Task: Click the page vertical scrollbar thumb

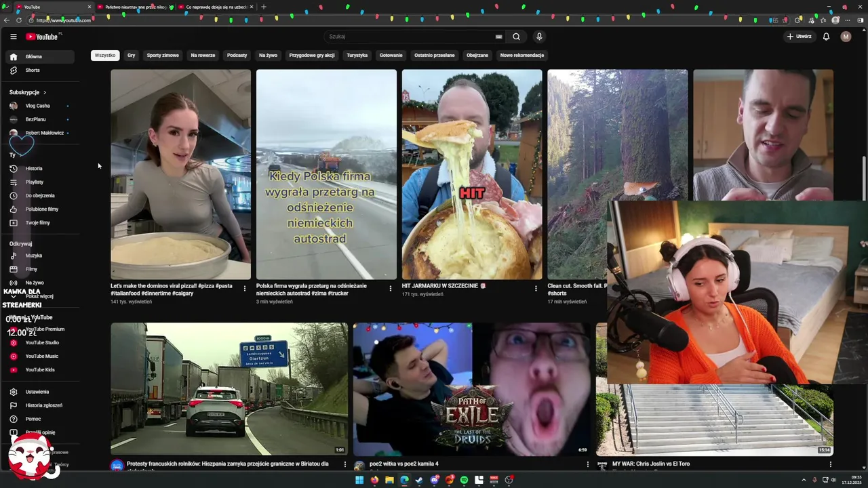Action: (x=864, y=178)
